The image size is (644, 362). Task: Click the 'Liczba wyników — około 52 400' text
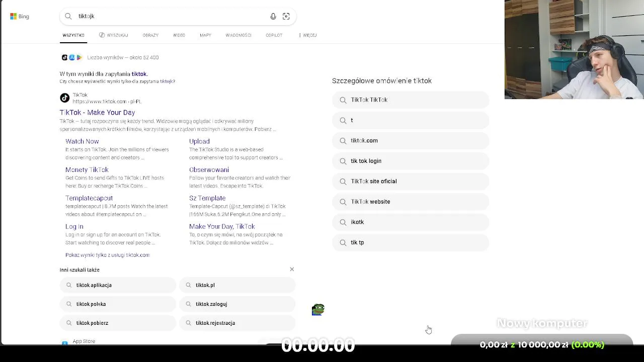(123, 57)
